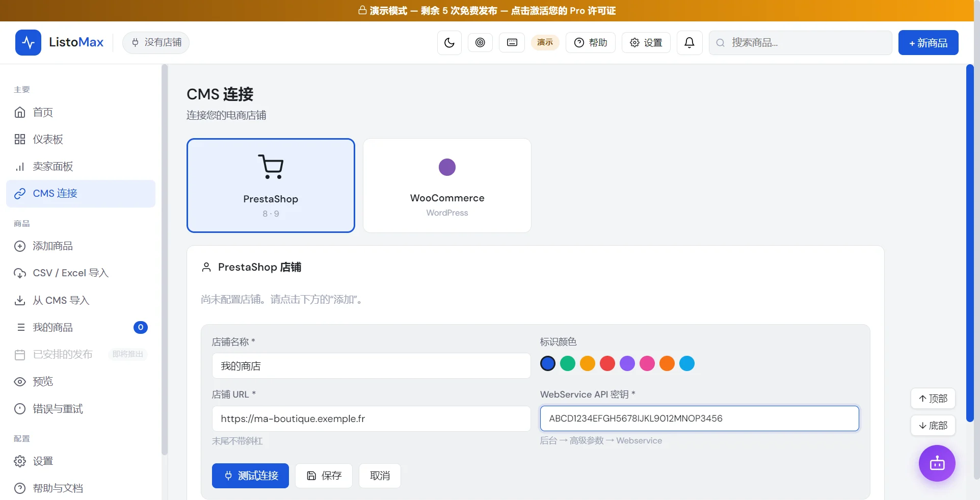
Task: Choose the green identifier color
Action: click(x=568, y=363)
